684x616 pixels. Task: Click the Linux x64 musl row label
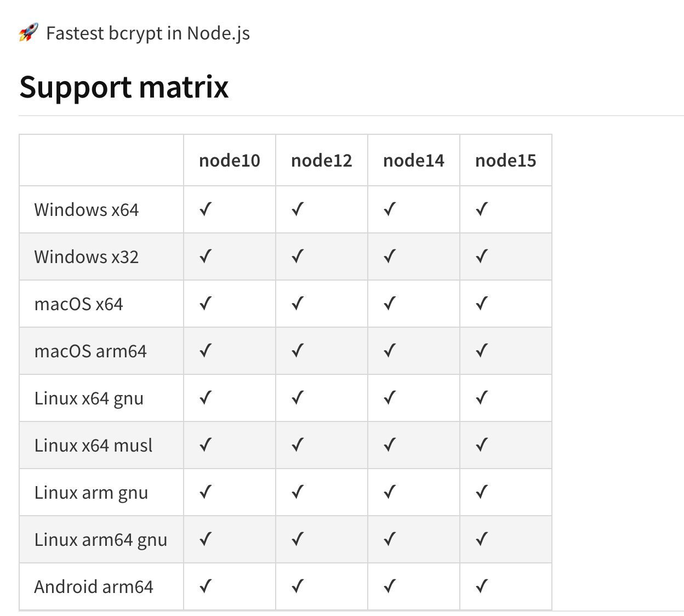tap(93, 446)
